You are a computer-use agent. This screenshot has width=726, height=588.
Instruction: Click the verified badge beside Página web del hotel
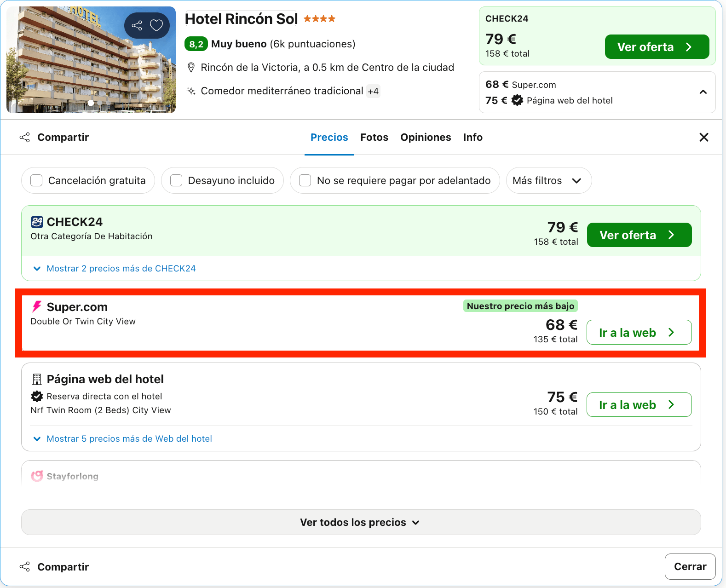tap(518, 100)
